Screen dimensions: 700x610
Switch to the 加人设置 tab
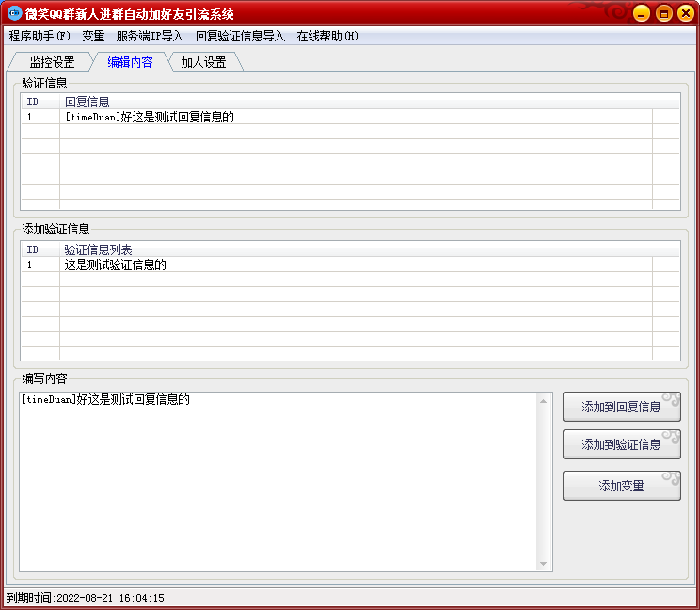tap(203, 62)
